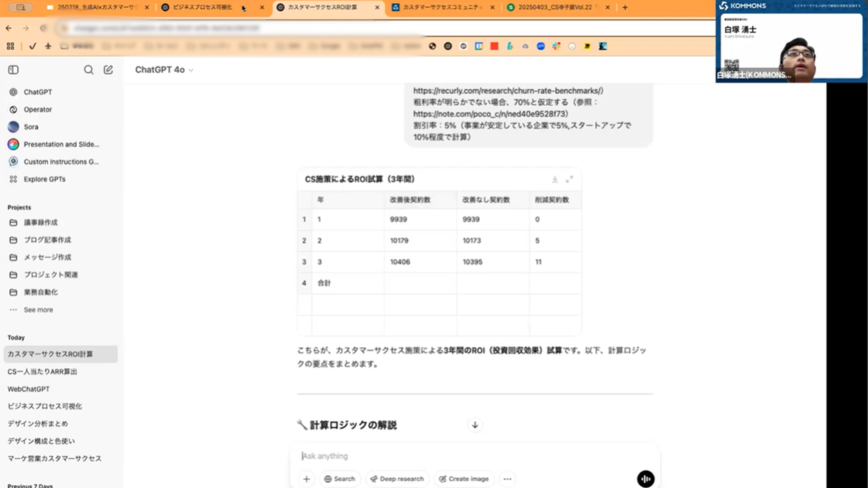Reload the page with the refresh icon

(x=43, y=28)
